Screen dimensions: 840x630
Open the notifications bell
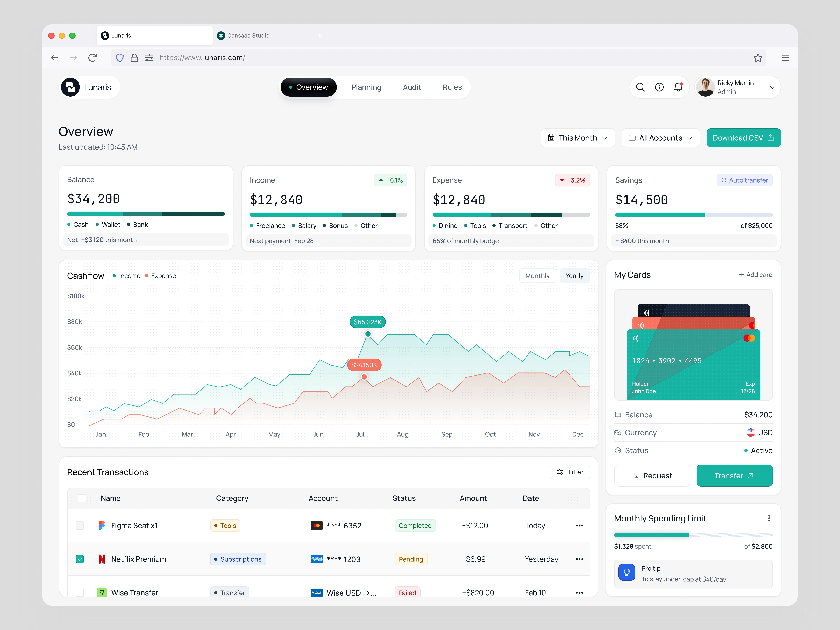(x=678, y=87)
